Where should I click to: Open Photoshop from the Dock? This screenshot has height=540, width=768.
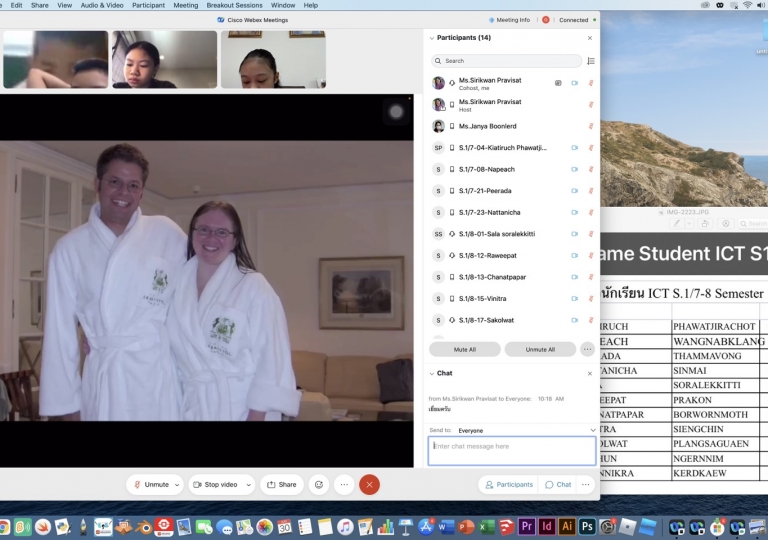click(x=587, y=527)
